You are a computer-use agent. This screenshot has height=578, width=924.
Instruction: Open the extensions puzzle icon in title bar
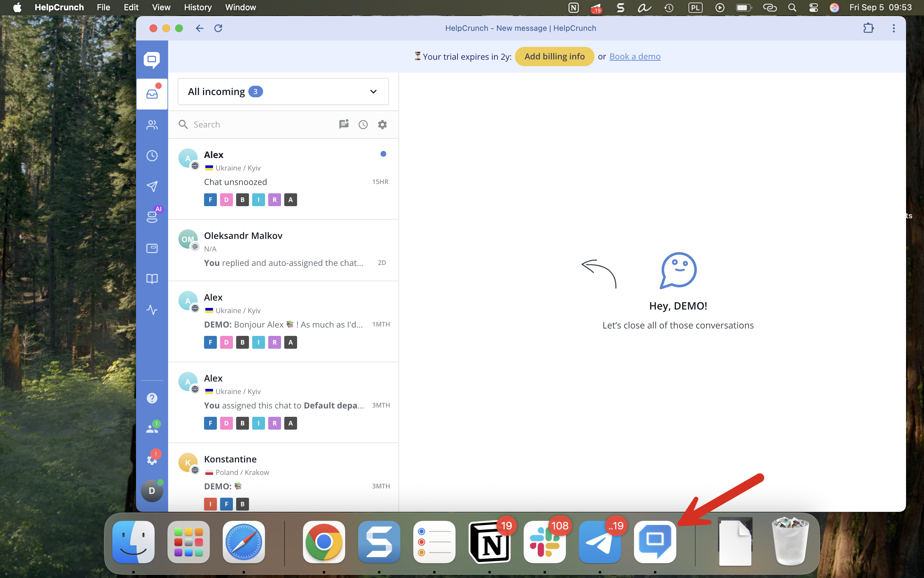coord(868,28)
